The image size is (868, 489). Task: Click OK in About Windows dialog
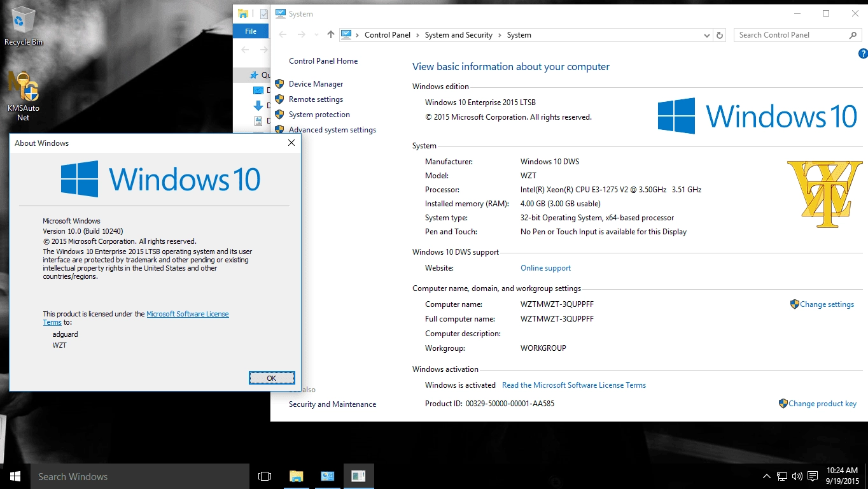pos(272,378)
